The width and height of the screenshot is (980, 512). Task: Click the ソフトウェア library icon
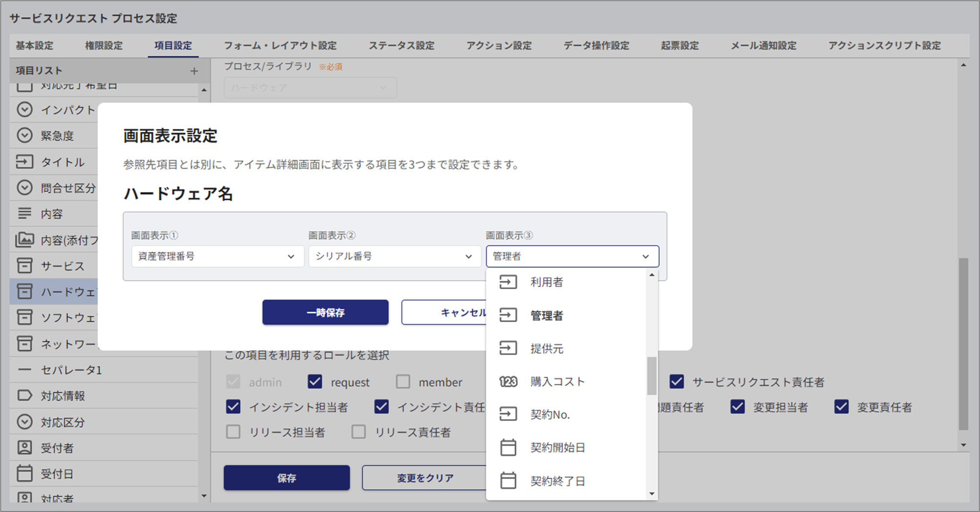coord(24,318)
